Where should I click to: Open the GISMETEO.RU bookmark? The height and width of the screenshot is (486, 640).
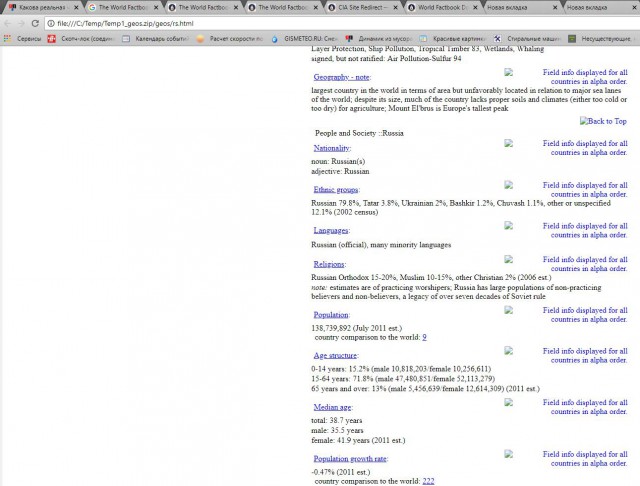[304, 38]
